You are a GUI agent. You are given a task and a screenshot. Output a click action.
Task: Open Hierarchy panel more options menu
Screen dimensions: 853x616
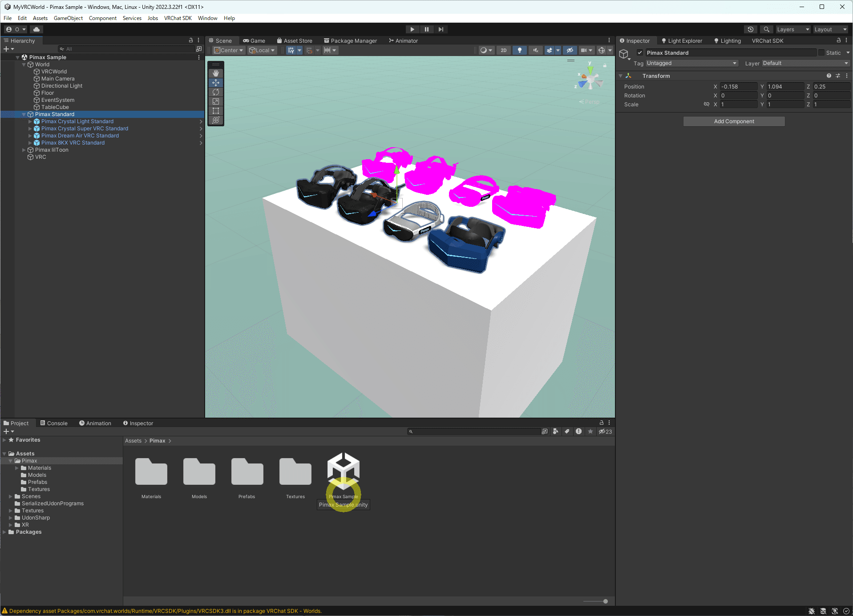coord(198,40)
